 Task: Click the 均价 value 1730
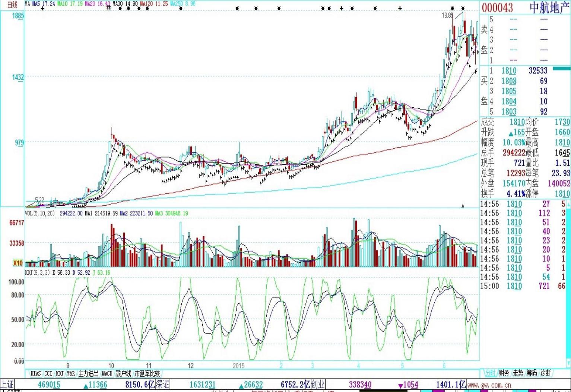coord(562,122)
